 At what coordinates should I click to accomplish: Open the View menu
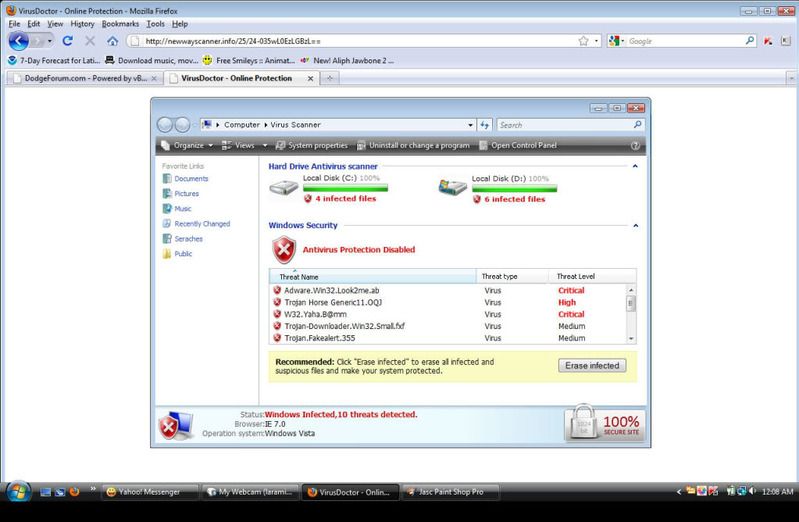[55, 23]
